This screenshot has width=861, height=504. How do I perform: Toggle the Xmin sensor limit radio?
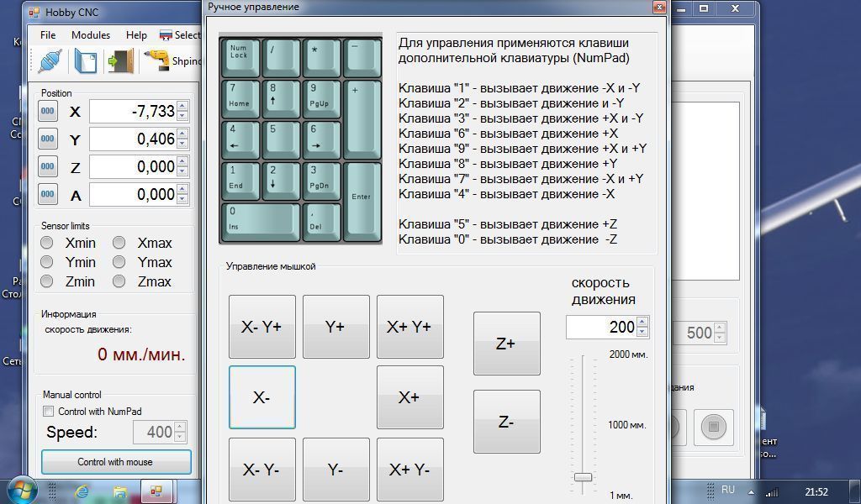pos(47,243)
